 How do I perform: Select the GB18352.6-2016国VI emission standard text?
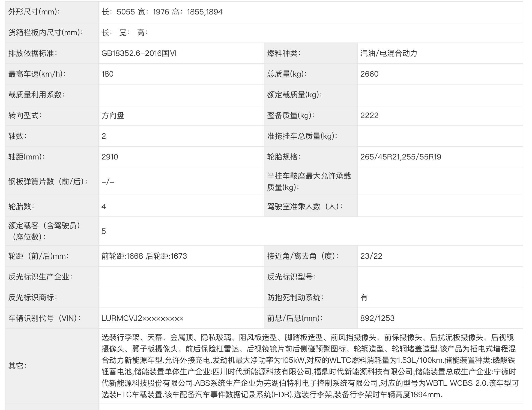click(x=139, y=53)
